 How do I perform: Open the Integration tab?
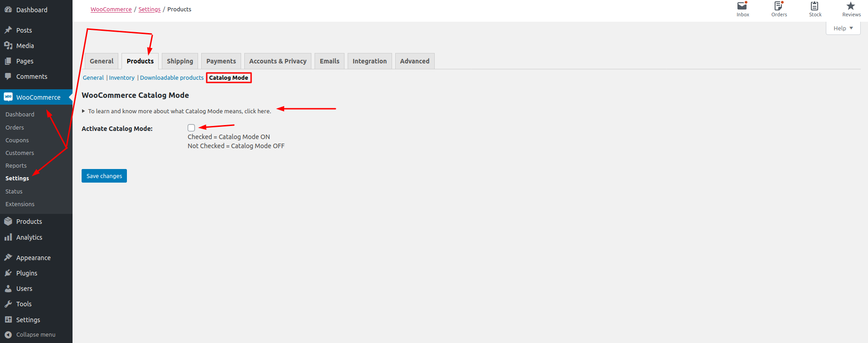(x=369, y=61)
